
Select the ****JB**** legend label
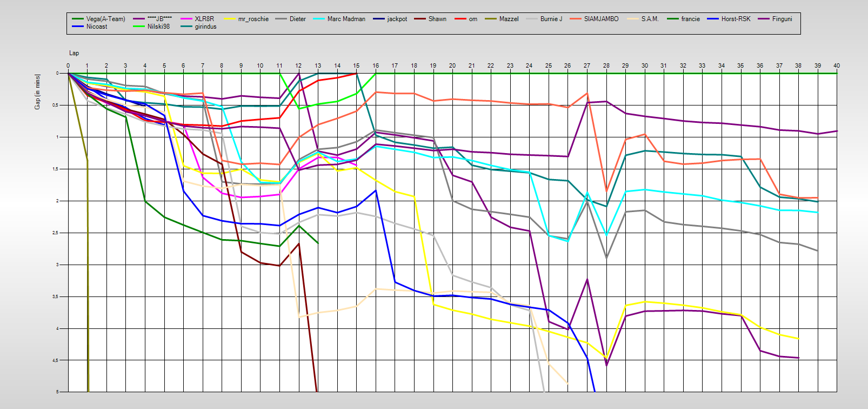[159, 19]
